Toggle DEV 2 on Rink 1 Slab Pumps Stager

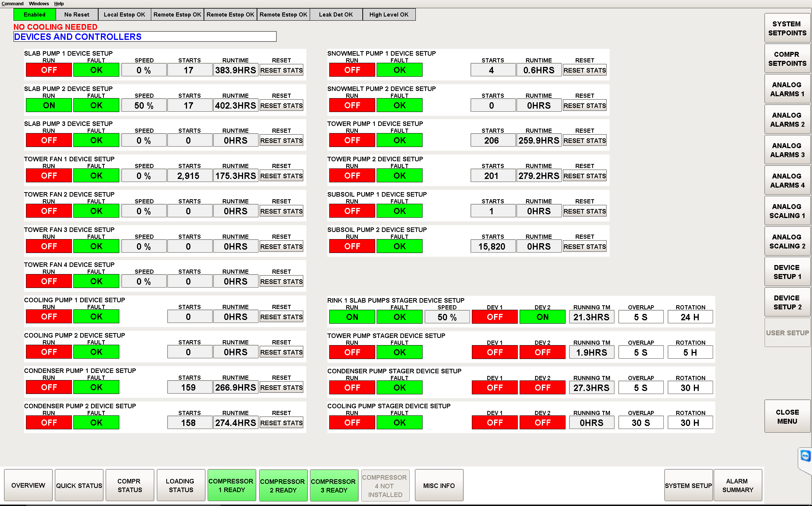coord(542,317)
